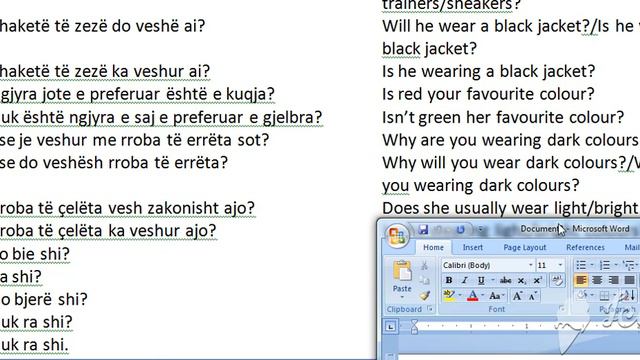Open the Font dialog launcher

click(x=562, y=309)
